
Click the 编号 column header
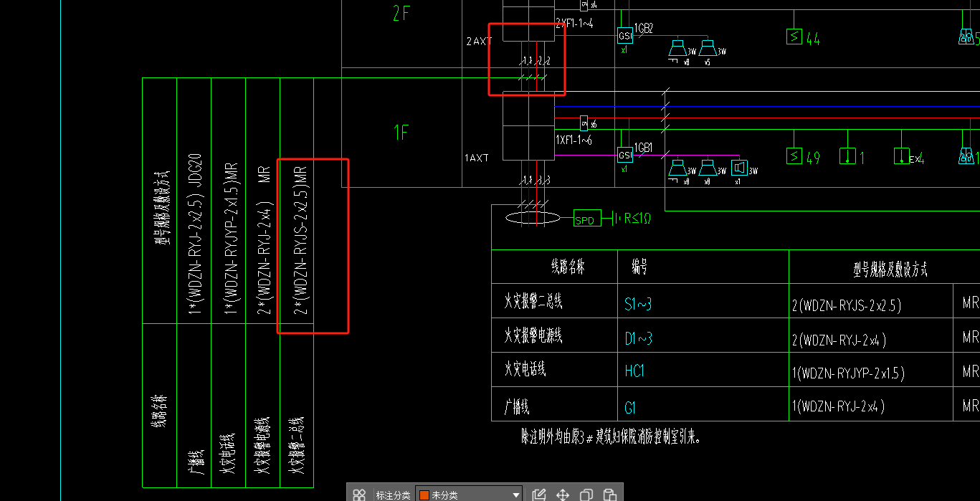point(640,268)
